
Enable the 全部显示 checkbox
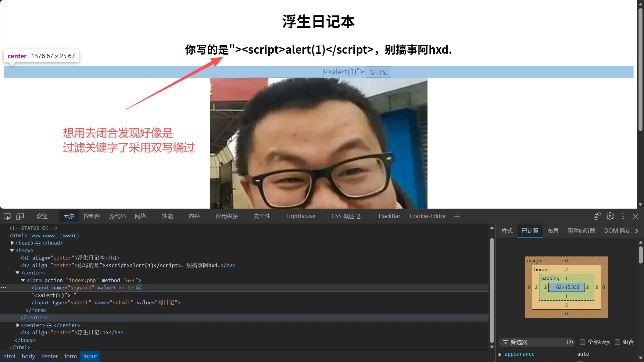582,342
